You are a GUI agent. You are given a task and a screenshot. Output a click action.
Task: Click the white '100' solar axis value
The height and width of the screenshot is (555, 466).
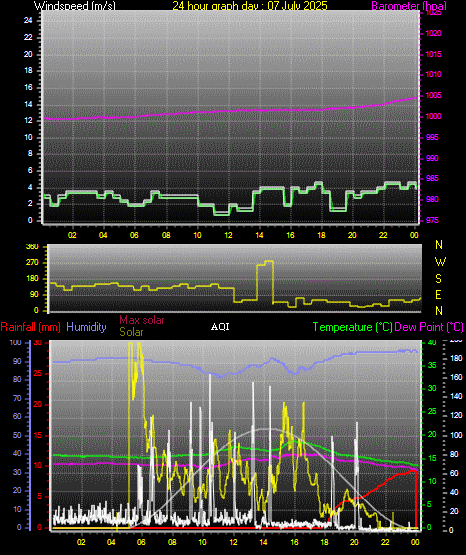[456, 435]
